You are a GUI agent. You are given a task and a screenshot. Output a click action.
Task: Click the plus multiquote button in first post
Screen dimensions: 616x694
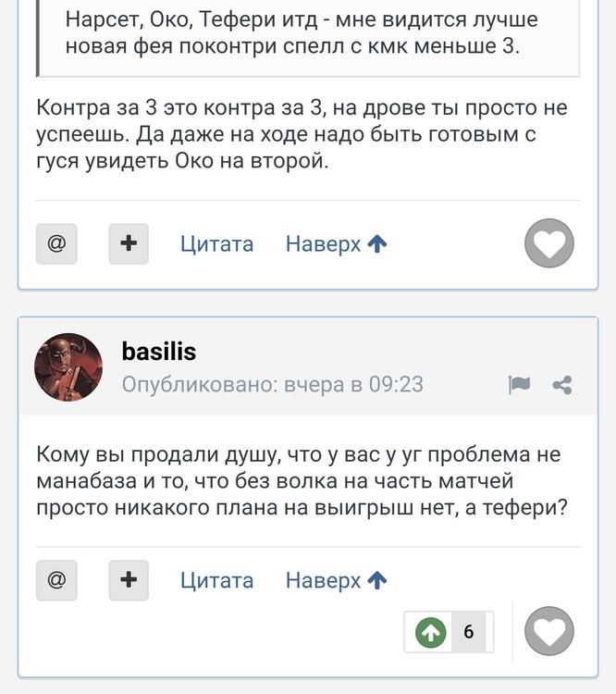coord(129,244)
